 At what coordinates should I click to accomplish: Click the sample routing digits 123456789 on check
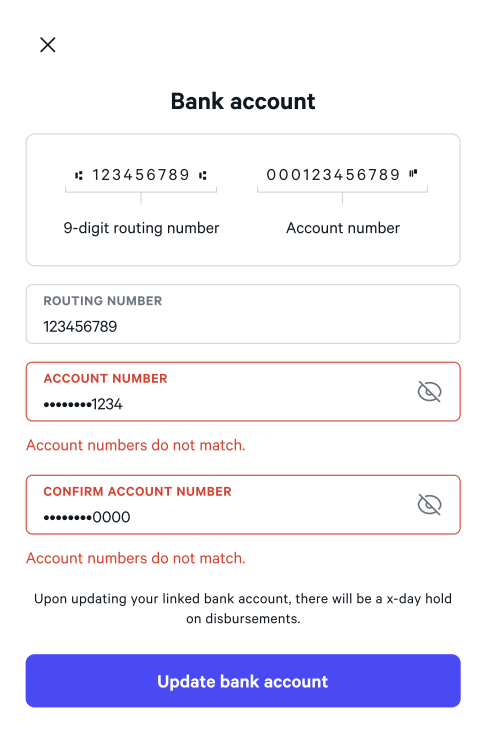141,175
